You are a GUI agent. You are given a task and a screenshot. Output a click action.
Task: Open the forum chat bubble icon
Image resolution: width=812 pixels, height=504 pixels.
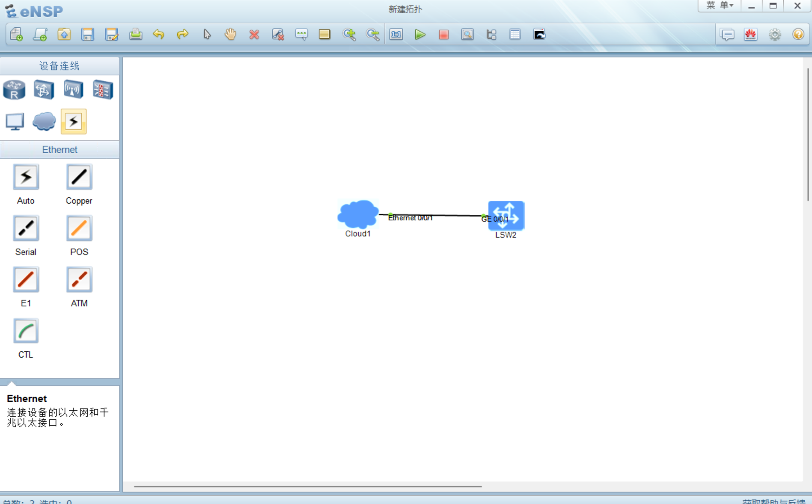tap(727, 34)
